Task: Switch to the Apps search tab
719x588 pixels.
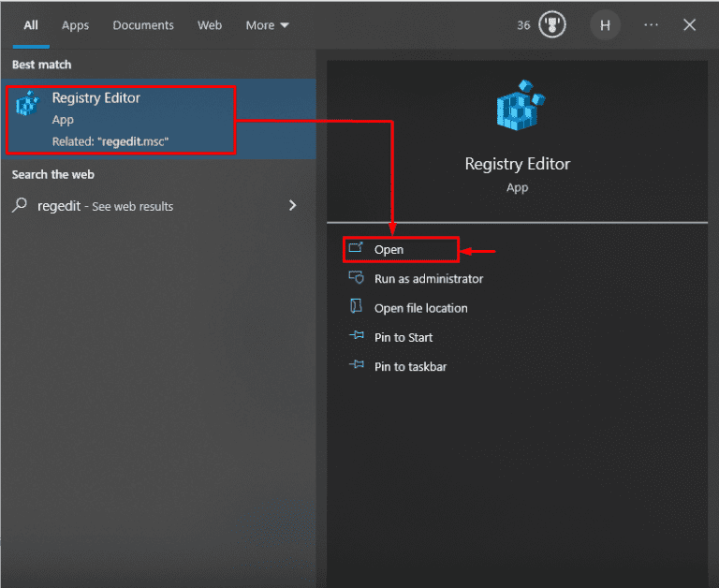Action: (75, 25)
